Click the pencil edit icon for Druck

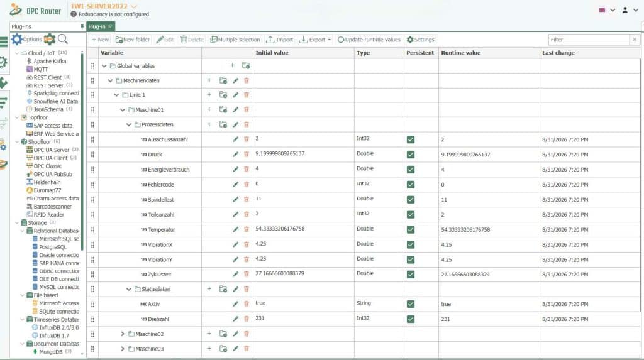pos(235,155)
